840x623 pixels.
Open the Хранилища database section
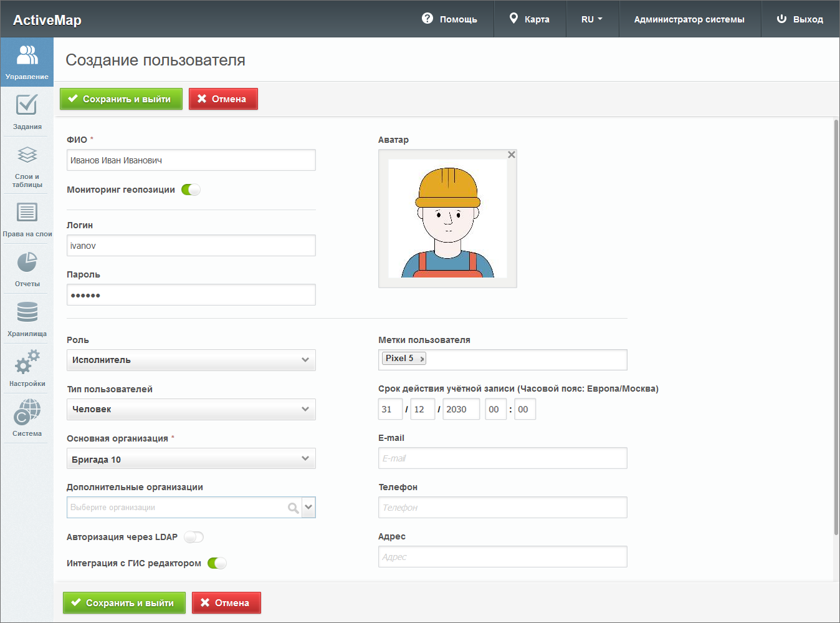[x=27, y=318]
